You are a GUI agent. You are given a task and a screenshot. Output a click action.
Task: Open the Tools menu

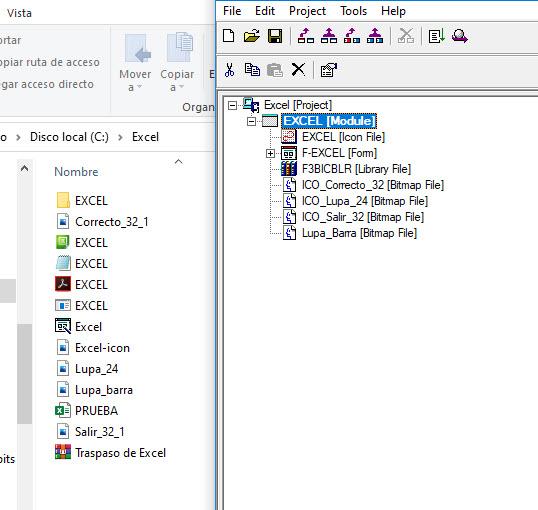click(x=353, y=11)
